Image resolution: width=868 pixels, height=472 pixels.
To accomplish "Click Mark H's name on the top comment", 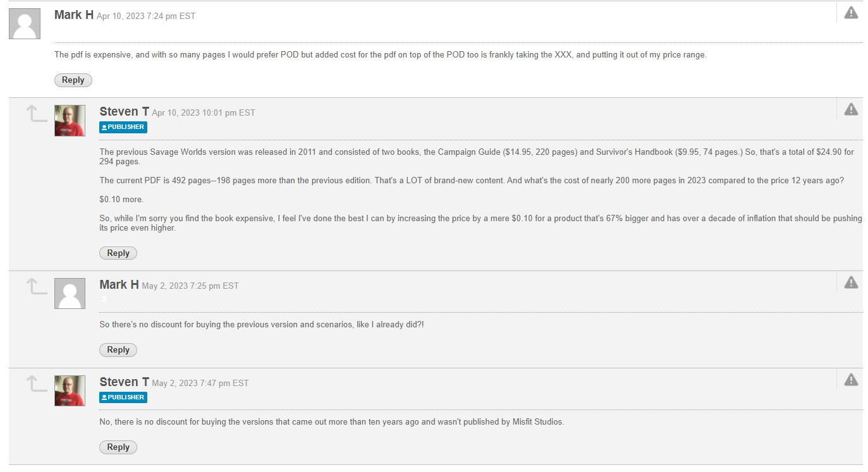I will 74,15.
